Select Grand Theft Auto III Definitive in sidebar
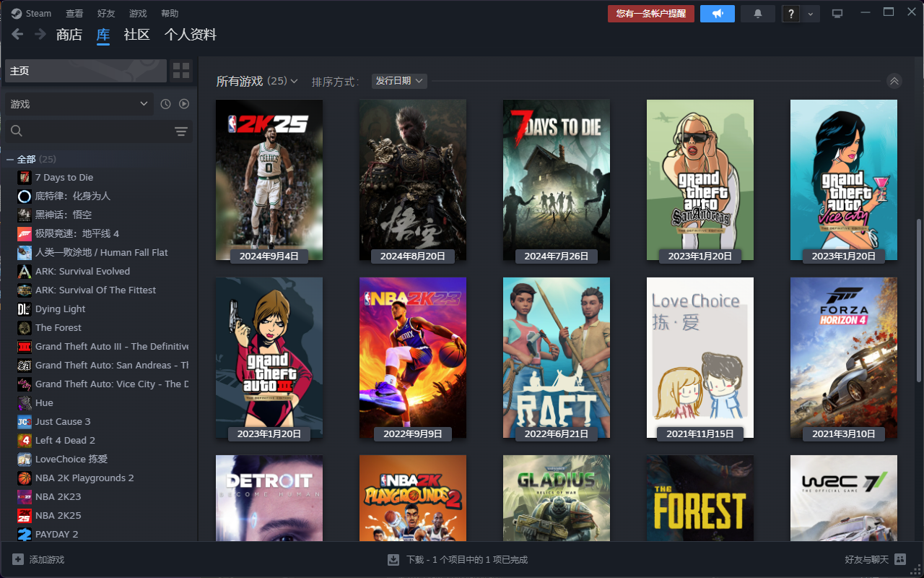The height and width of the screenshot is (578, 924). [x=112, y=346]
